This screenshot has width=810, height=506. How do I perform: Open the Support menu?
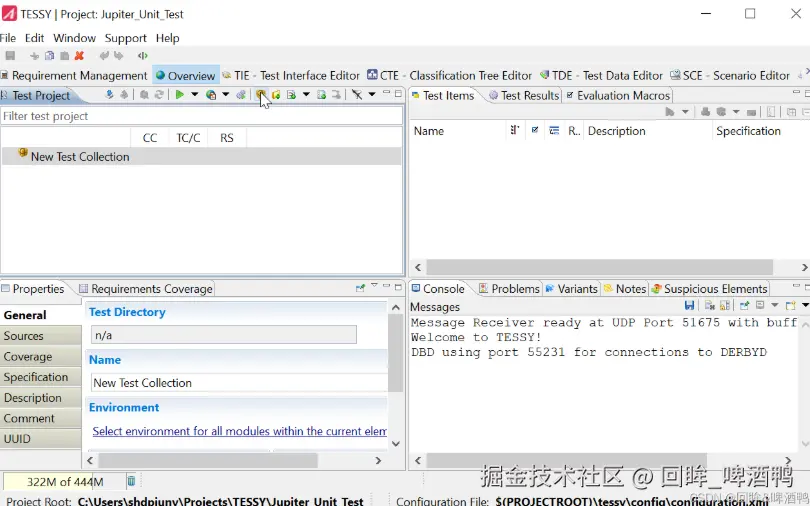(126, 38)
